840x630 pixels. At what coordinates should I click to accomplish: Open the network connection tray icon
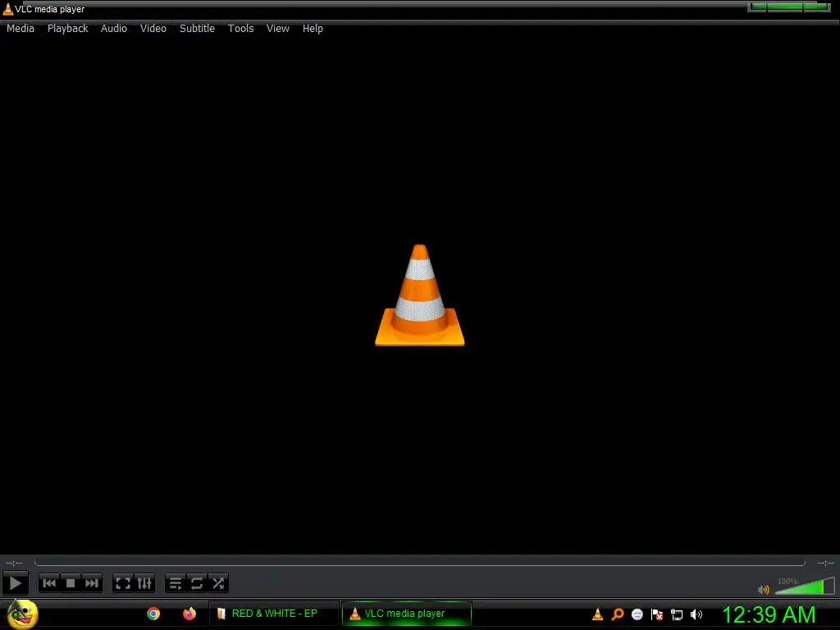pyautogui.click(x=677, y=614)
